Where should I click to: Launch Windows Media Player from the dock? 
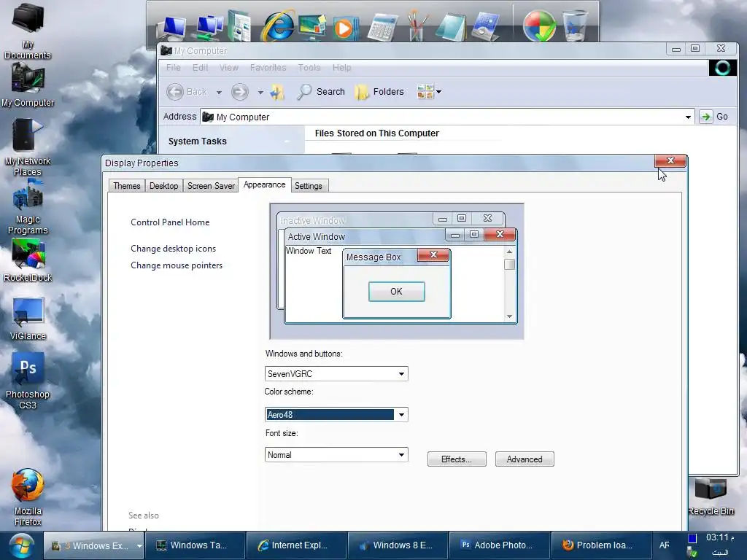pyautogui.click(x=345, y=28)
